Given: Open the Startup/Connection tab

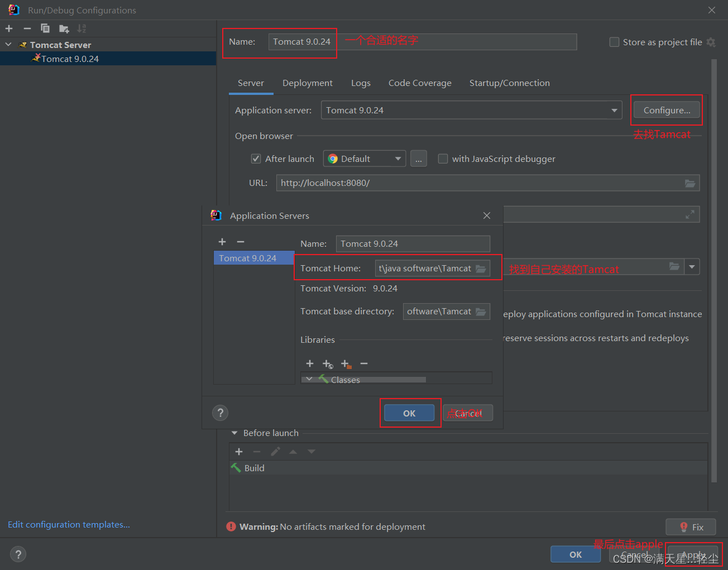Looking at the screenshot, I should pyautogui.click(x=510, y=83).
